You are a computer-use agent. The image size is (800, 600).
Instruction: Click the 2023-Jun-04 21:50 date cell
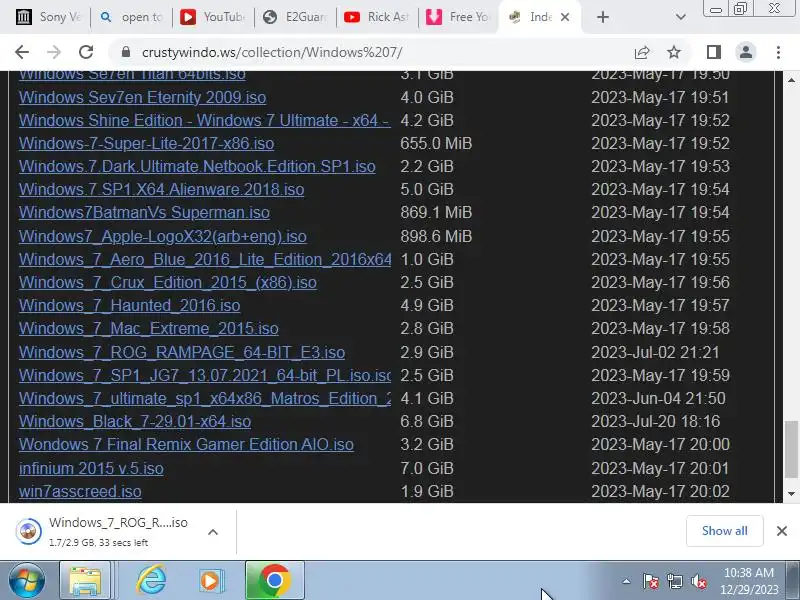(x=658, y=398)
